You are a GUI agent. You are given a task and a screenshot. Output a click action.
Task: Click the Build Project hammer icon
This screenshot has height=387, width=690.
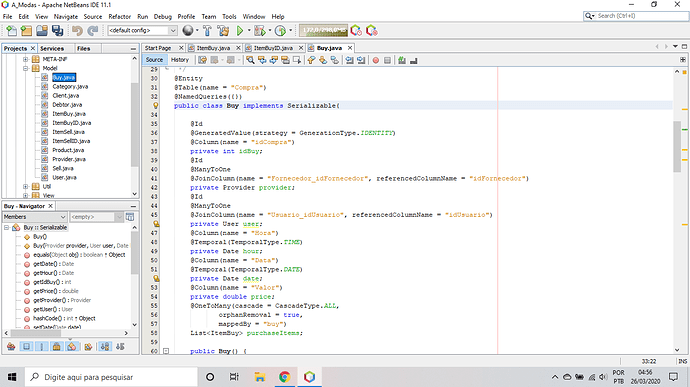click(x=207, y=31)
